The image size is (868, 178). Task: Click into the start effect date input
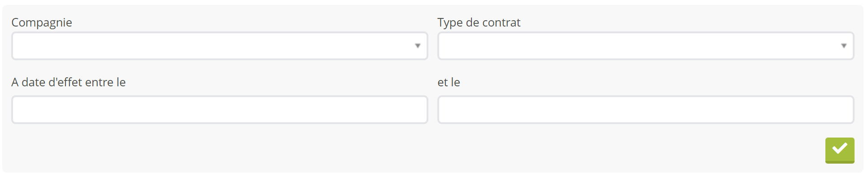pos(220,110)
